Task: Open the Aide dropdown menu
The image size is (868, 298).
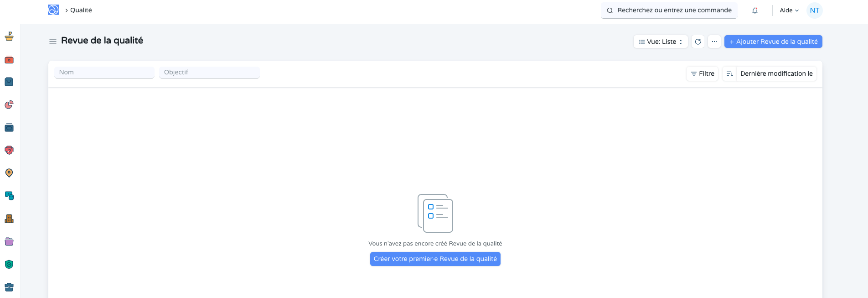Action: (x=789, y=10)
